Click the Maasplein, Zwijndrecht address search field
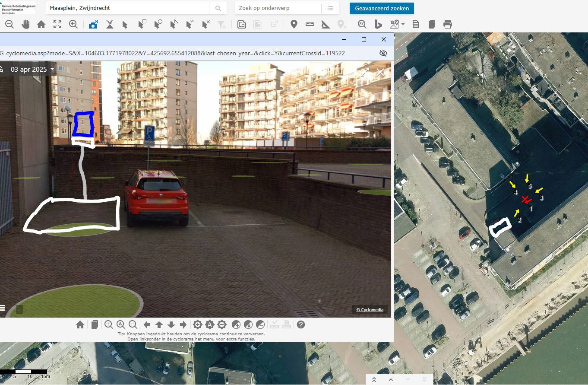Image resolution: width=588 pixels, height=385 pixels. coord(128,8)
